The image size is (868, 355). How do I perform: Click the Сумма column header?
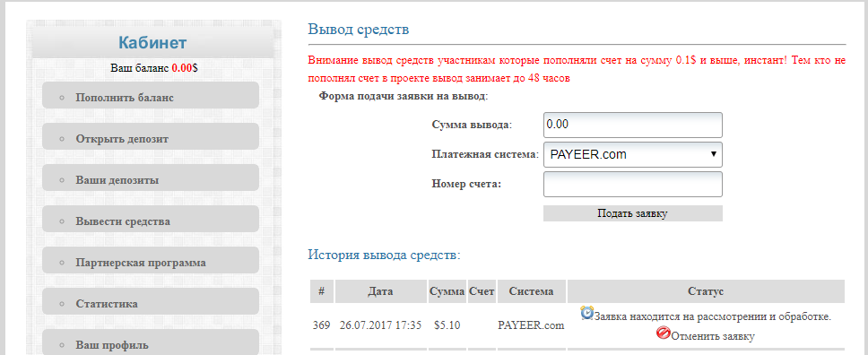click(447, 291)
